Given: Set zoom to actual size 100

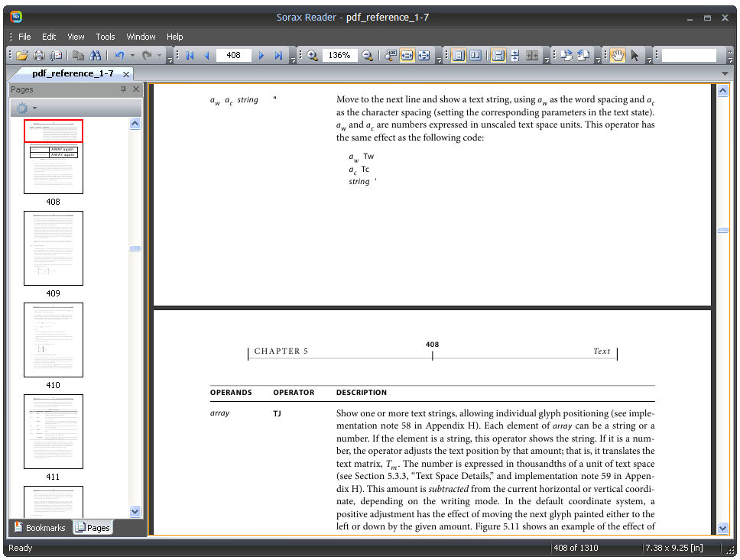Looking at the screenshot, I should 391,56.
